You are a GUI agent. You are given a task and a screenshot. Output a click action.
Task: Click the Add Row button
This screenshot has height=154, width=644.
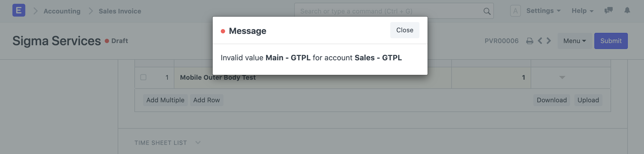tap(206, 100)
